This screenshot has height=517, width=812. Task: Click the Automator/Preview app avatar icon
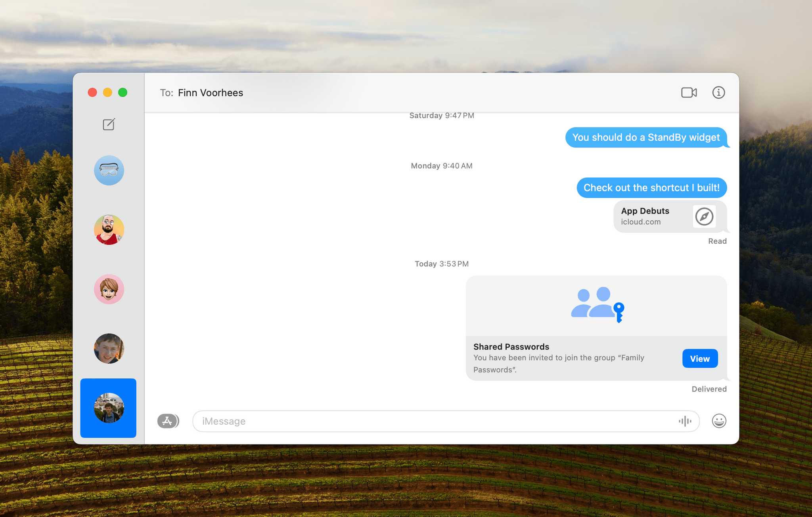point(109,171)
